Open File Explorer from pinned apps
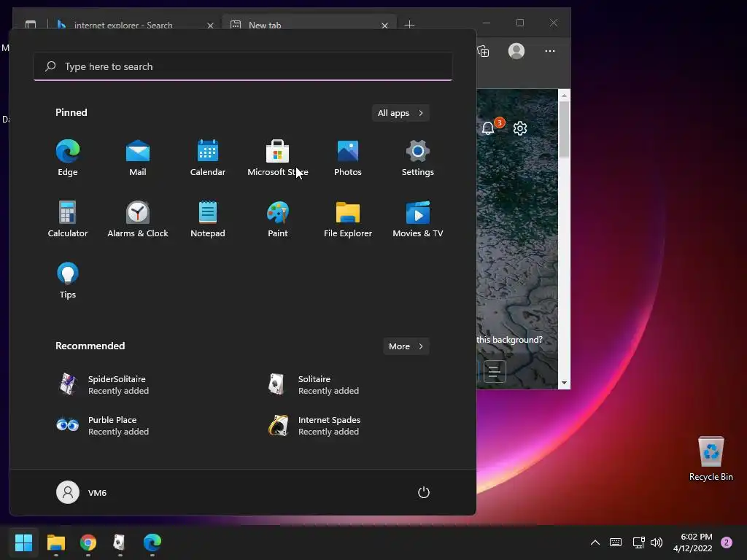Image resolution: width=747 pixels, height=560 pixels. (348, 219)
